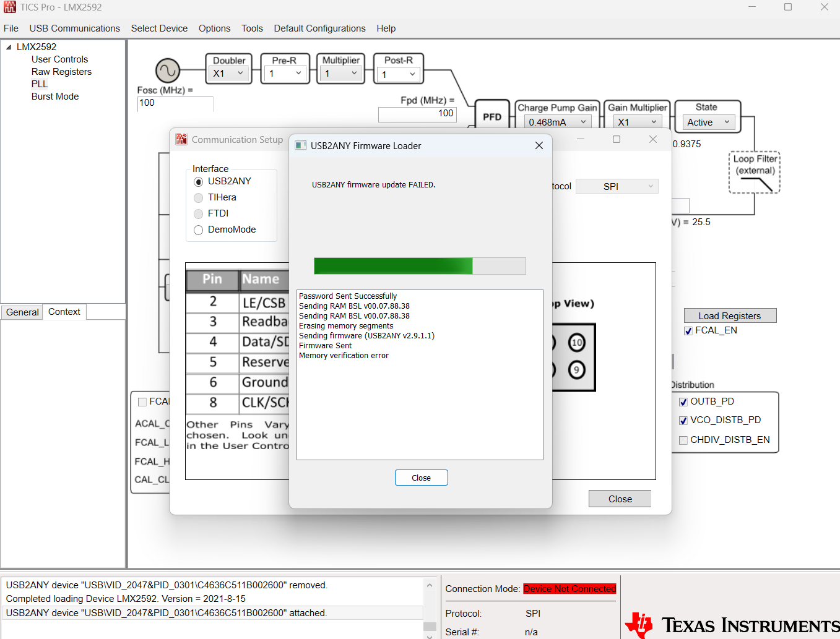Toggle the FCAL_EN checkbox

pos(688,331)
